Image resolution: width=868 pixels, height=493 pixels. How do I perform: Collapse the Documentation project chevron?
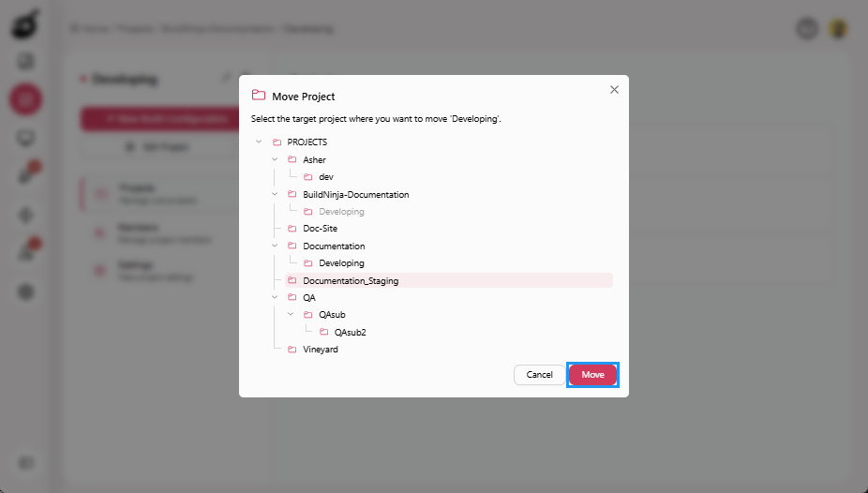pyautogui.click(x=274, y=246)
